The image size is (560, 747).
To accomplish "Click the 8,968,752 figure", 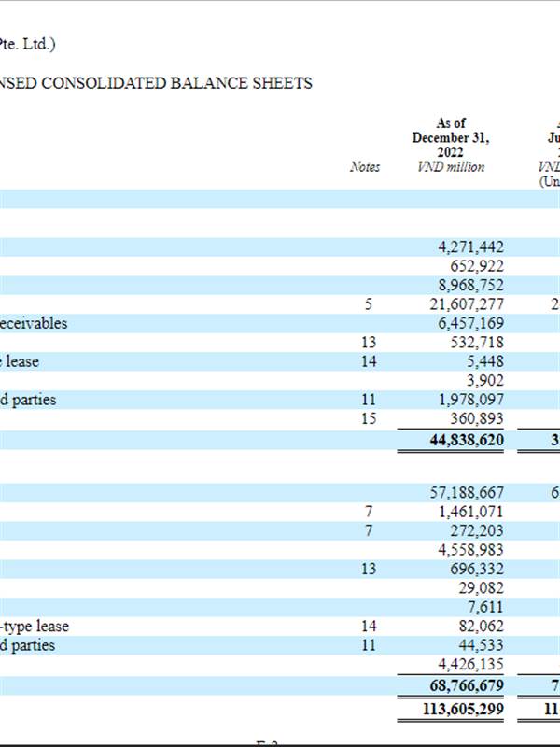I will (x=470, y=286).
